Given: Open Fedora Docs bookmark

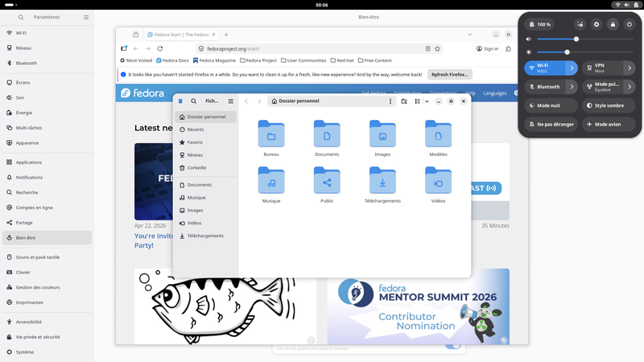Looking at the screenshot, I should click(x=172, y=60).
